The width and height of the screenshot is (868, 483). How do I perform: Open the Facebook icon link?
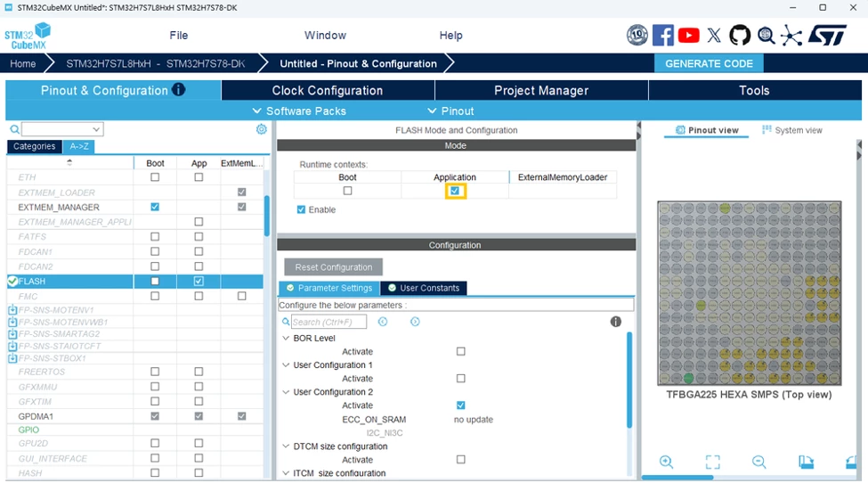(x=662, y=35)
